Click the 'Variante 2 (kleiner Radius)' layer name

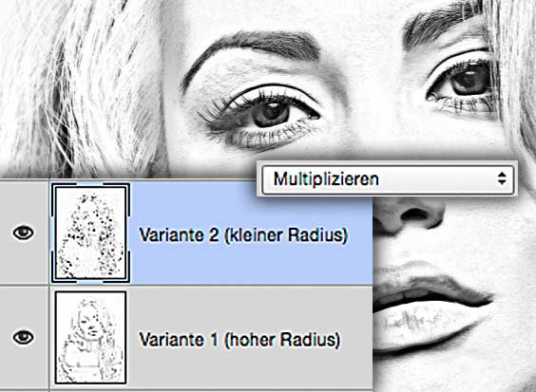[243, 235]
